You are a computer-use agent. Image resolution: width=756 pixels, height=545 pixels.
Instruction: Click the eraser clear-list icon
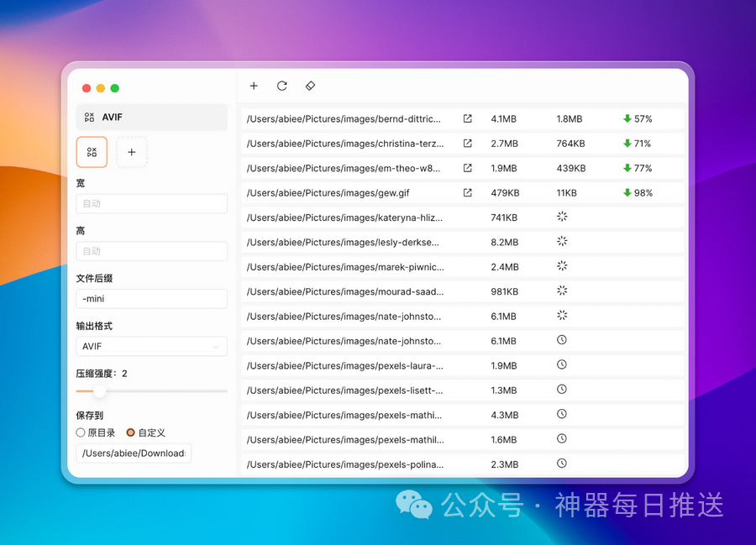point(310,86)
